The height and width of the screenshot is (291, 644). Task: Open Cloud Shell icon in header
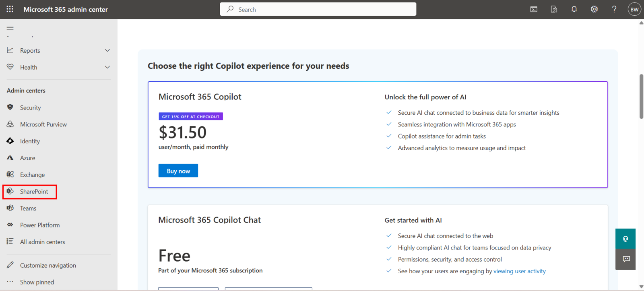pyautogui.click(x=534, y=9)
